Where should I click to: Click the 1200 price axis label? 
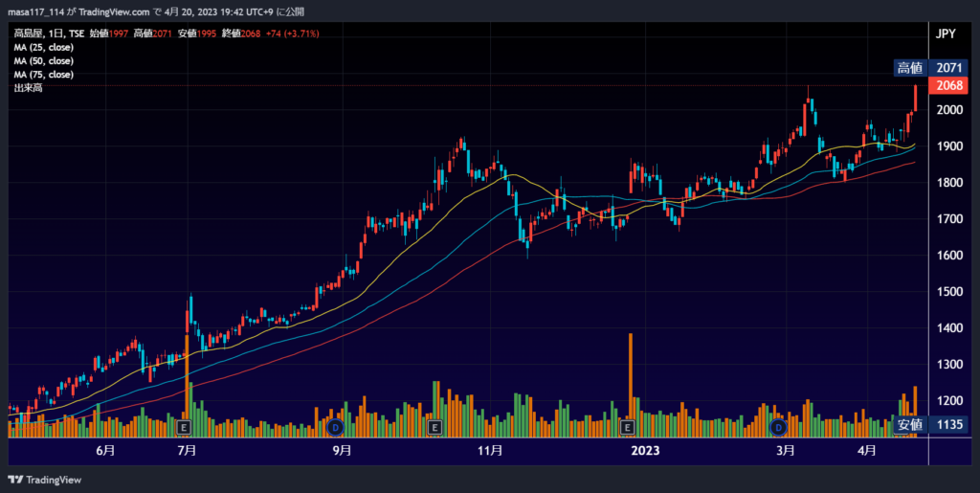948,400
